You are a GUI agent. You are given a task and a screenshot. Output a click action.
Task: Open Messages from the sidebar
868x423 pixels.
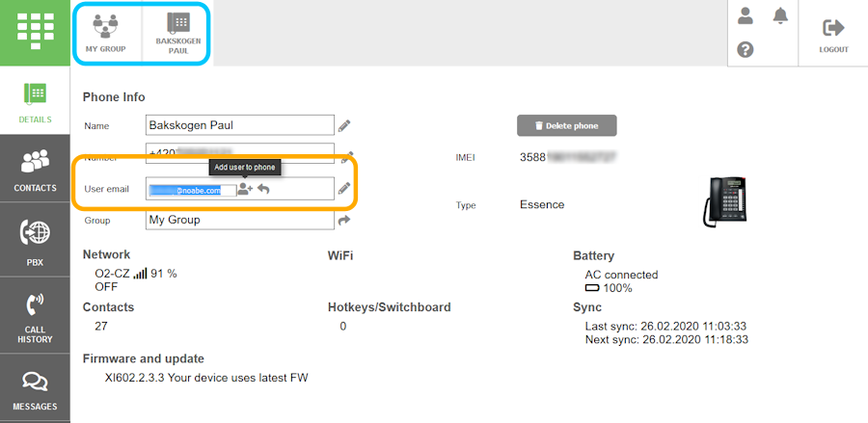tap(35, 390)
